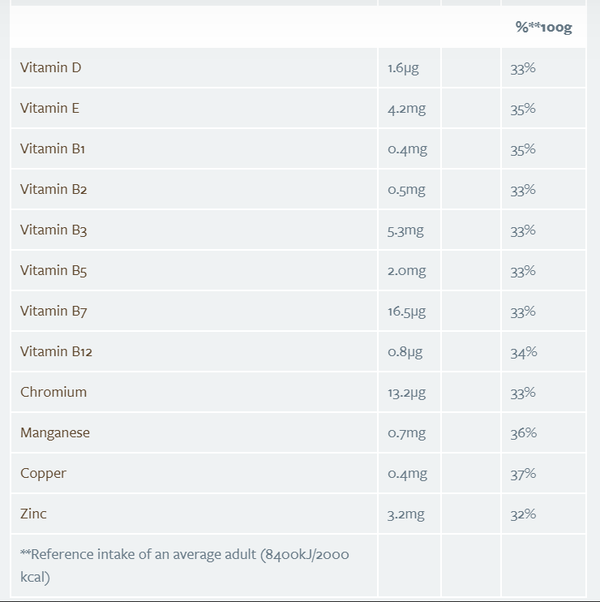Select the 1.6µg Vitamin D amount

404,68
